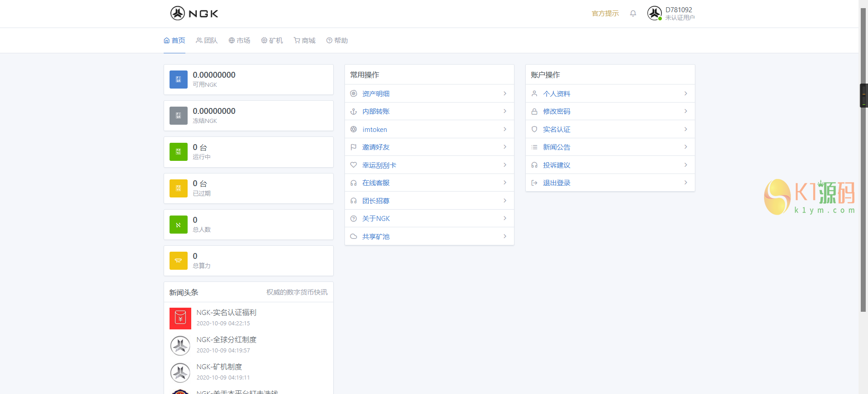Expand the 邀请好友 row chevron
The height and width of the screenshot is (394, 868).
(x=505, y=147)
